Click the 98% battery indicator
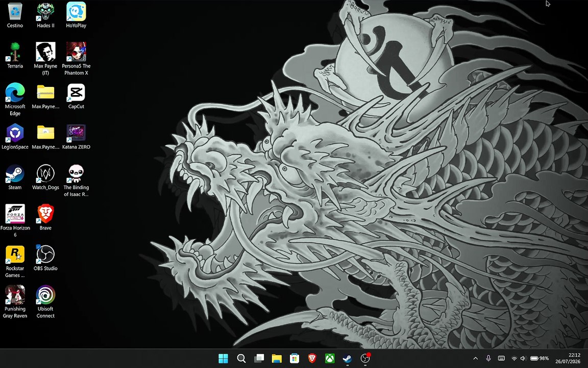This screenshot has width=588, height=368. point(540,359)
